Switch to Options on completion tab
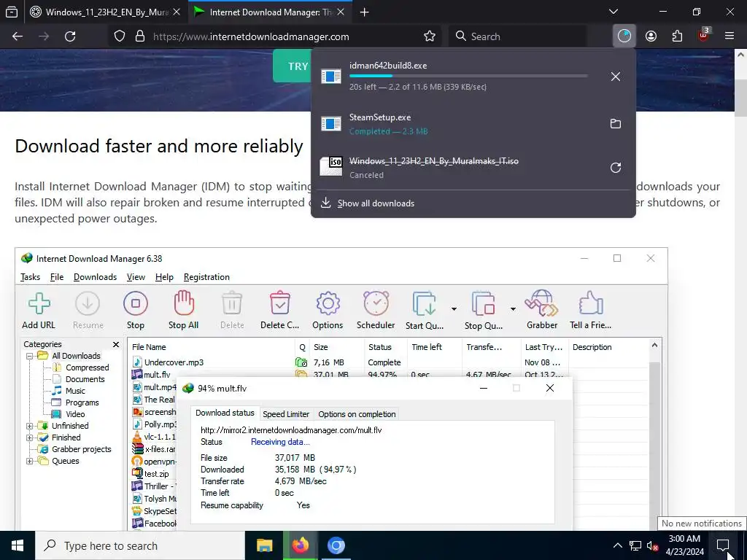This screenshot has height=560, width=747. pyautogui.click(x=357, y=414)
